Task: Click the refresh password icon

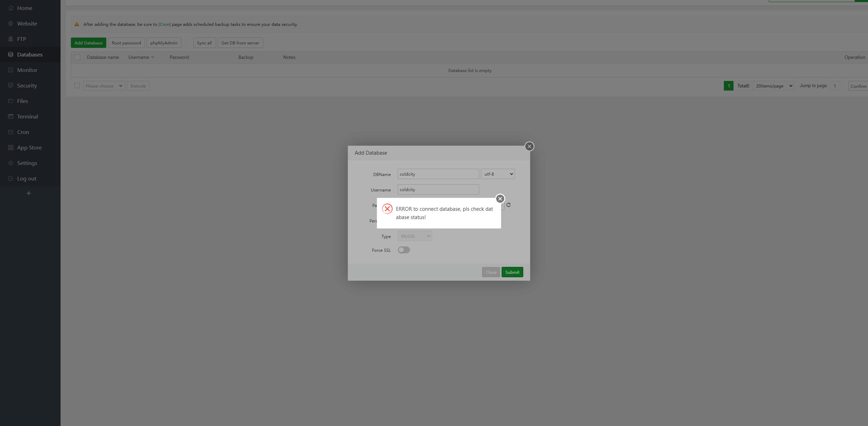Action: click(508, 205)
